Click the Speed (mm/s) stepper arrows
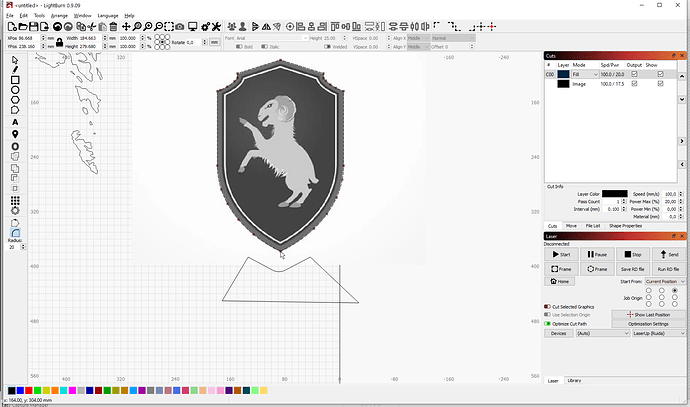The height and width of the screenshot is (407, 690). pyautogui.click(x=681, y=194)
